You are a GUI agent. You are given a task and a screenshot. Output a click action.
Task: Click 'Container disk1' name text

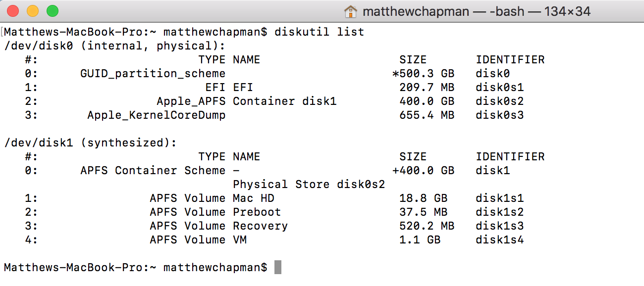point(285,101)
